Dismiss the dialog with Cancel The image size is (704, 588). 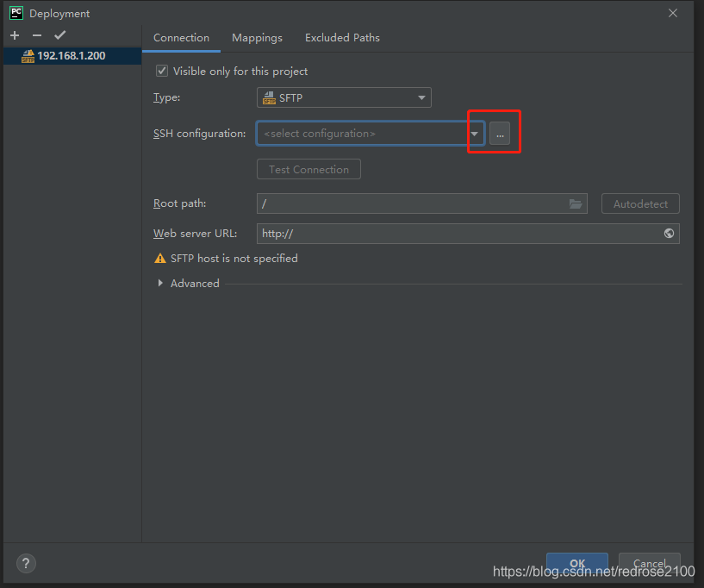649,563
